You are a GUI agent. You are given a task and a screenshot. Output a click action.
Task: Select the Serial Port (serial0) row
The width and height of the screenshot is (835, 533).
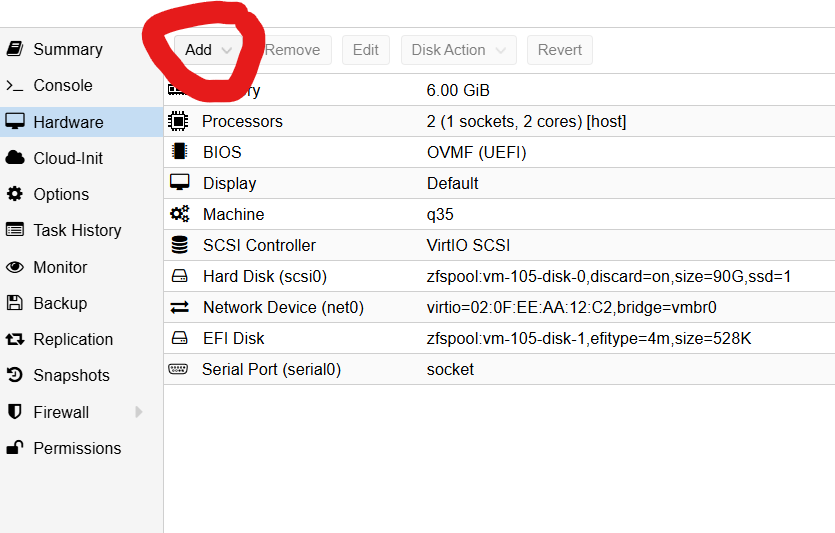pyautogui.click(x=271, y=369)
